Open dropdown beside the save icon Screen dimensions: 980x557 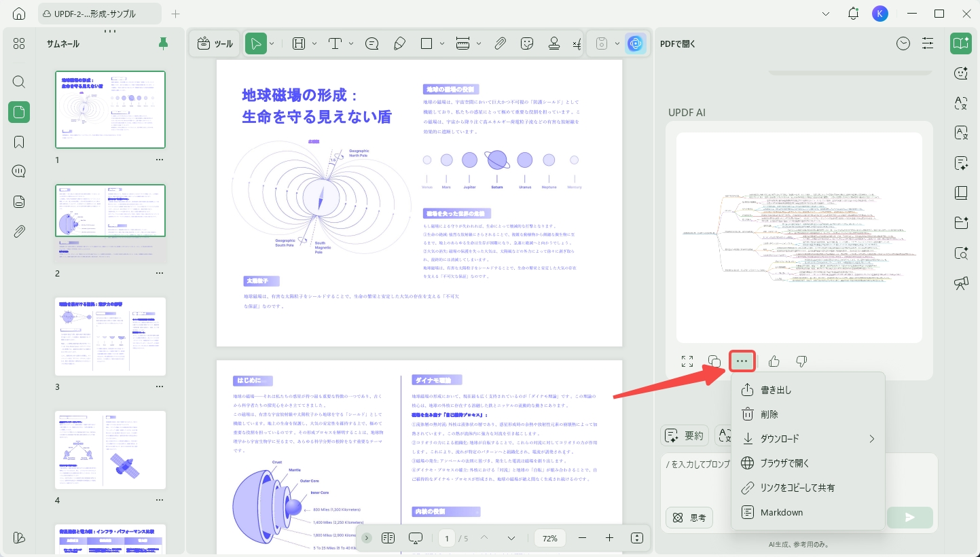click(617, 43)
